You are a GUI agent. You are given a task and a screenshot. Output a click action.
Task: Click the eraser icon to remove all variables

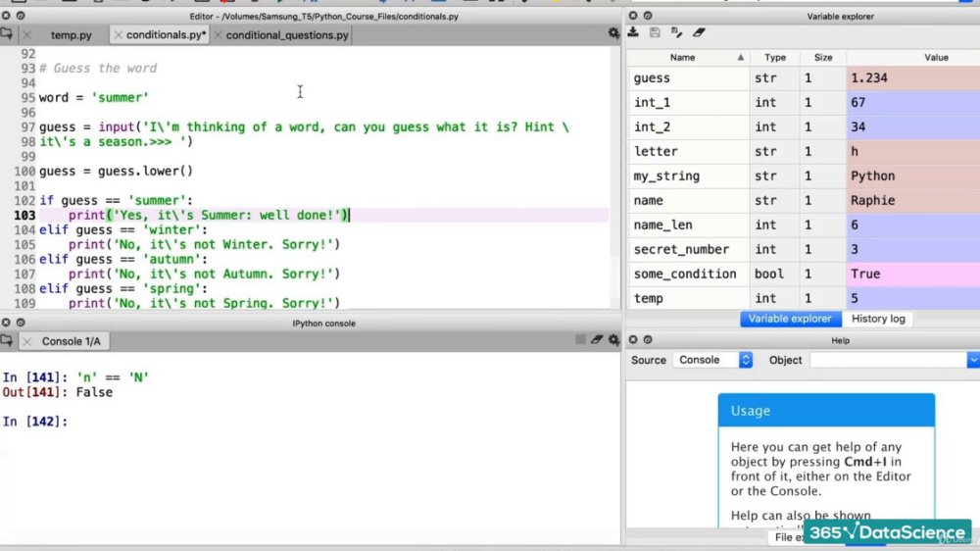coord(699,32)
